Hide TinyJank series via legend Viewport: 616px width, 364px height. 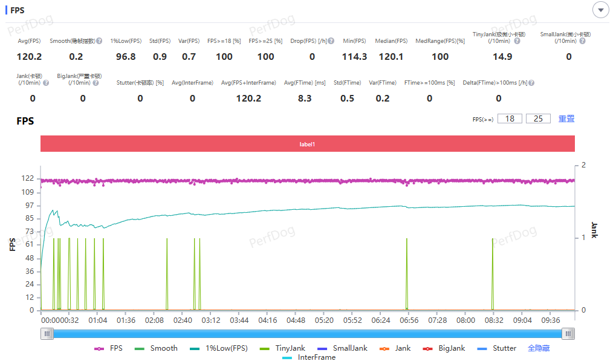click(282, 348)
